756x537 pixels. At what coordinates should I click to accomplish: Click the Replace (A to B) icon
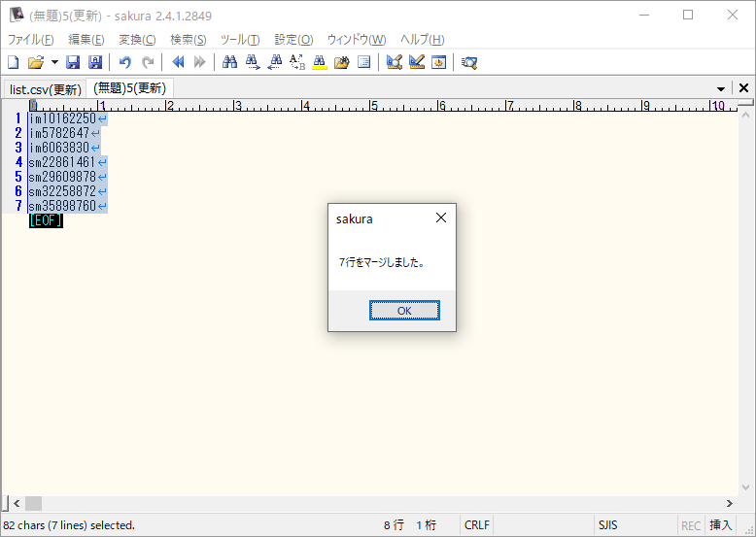click(297, 62)
